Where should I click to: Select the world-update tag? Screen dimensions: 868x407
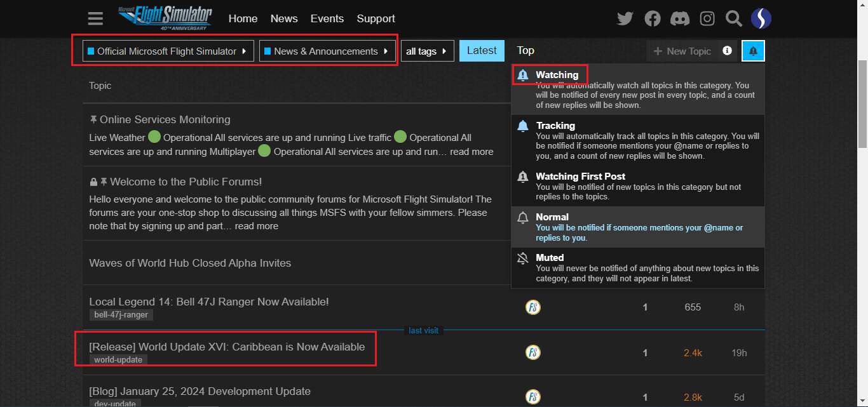[x=118, y=360]
